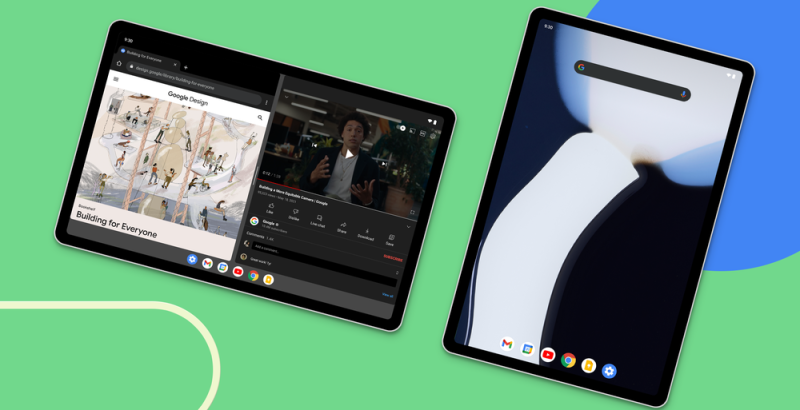Click the search magnifier on Google Design page

(x=260, y=118)
